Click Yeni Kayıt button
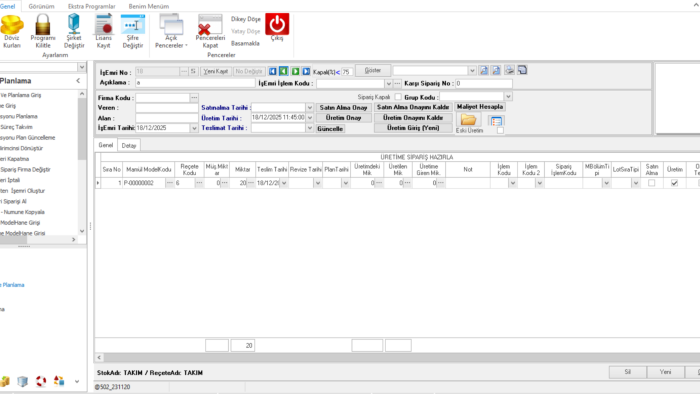This screenshot has height=394, width=700. [216, 71]
